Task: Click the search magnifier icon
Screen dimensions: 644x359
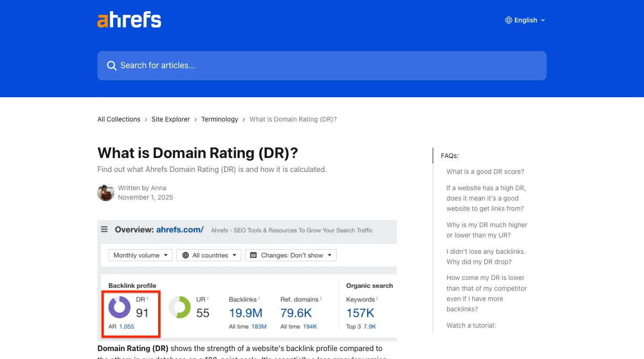Action: click(x=111, y=65)
